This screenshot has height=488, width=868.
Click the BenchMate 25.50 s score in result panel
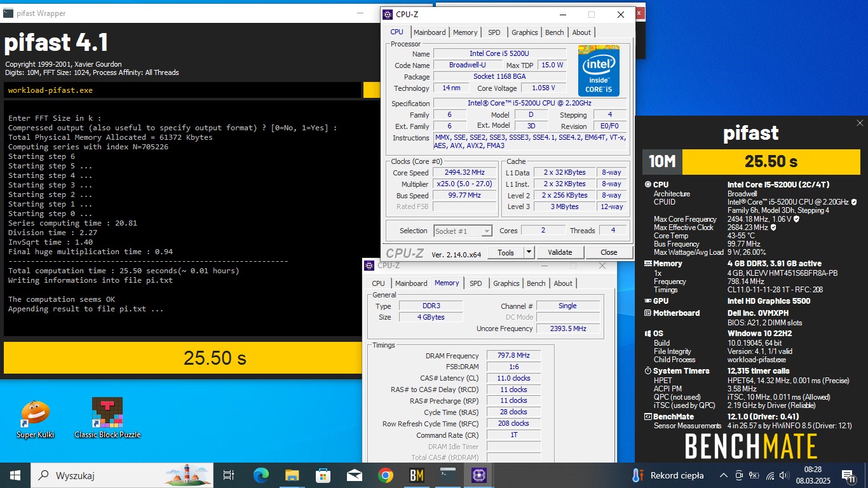point(771,161)
